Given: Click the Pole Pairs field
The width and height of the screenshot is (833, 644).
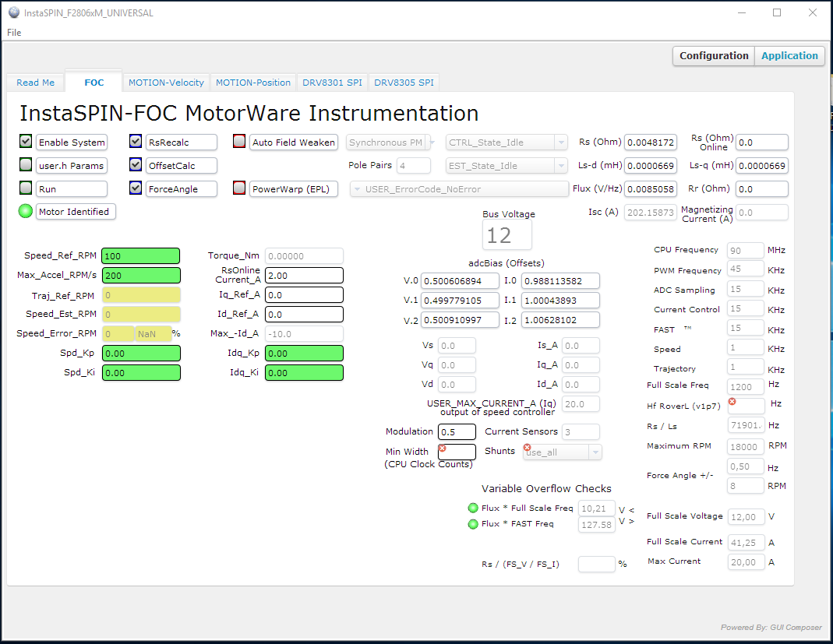Looking at the screenshot, I should 413,166.
